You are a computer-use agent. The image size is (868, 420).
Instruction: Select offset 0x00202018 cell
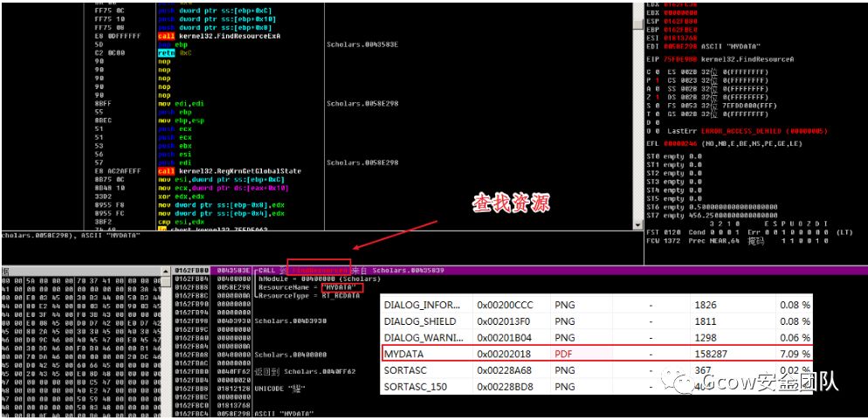click(506, 354)
